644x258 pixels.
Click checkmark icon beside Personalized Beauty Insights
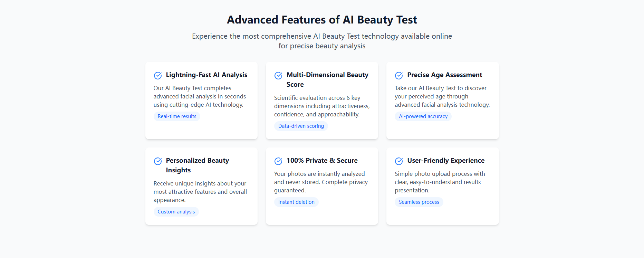(158, 161)
